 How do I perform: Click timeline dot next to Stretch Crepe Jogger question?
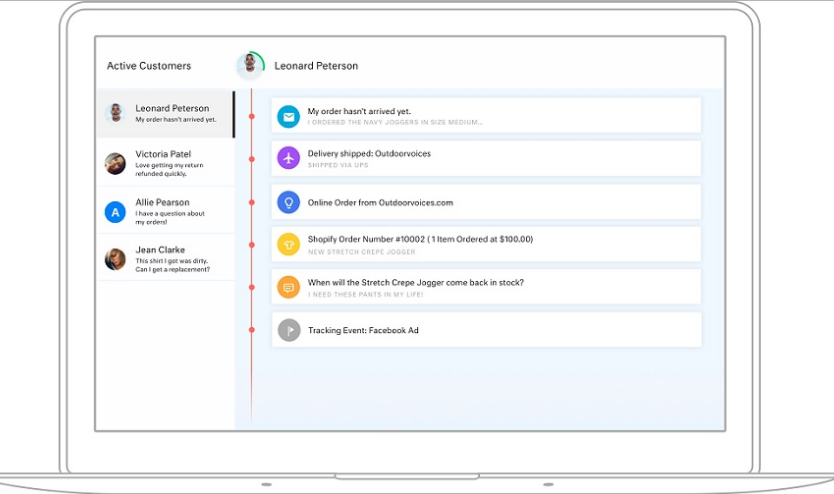(x=252, y=288)
